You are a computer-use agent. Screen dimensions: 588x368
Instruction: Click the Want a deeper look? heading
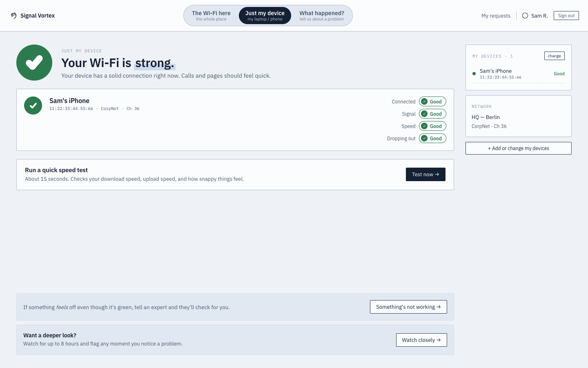click(x=50, y=335)
